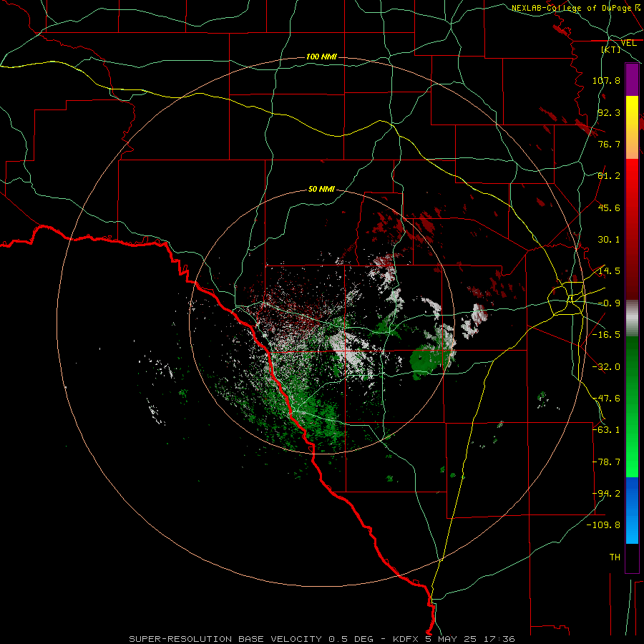Click the -94.2 velocity scale value
644x644 pixels.
pos(606,494)
